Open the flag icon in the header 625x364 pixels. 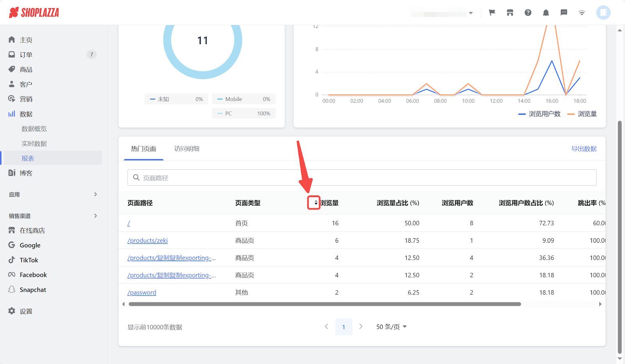point(492,12)
